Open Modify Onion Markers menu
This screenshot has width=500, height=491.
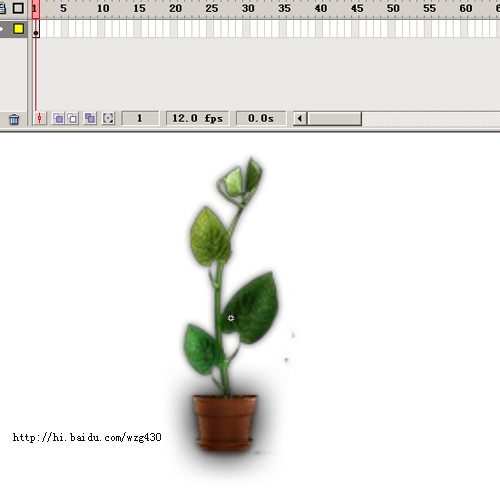pyautogui.click(x=108, y=118)
